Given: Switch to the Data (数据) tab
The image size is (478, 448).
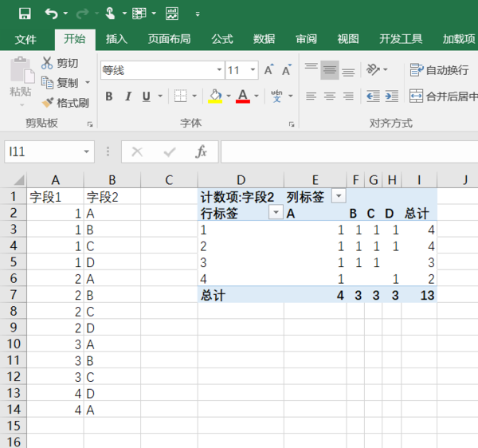Looking at the screenshot, I should click(264, 39).
